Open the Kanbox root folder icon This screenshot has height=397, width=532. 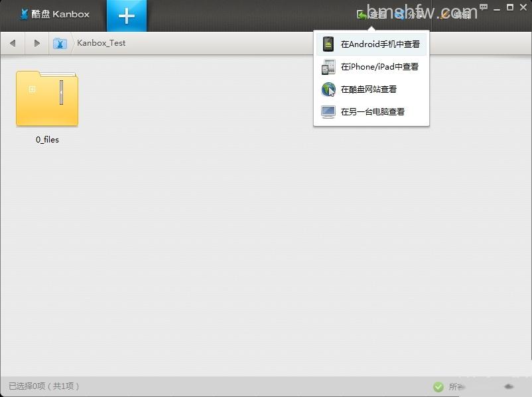[x=60, y=43]
